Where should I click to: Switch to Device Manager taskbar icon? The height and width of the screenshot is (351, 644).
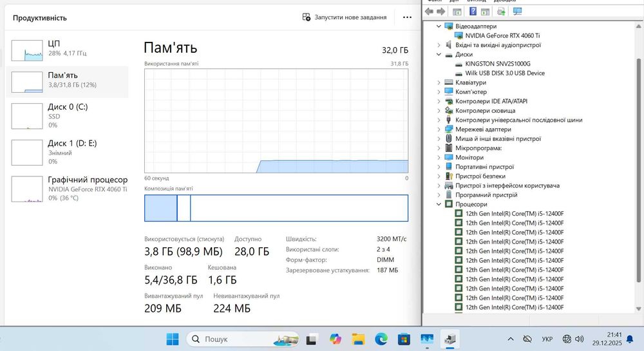(450, 339)
